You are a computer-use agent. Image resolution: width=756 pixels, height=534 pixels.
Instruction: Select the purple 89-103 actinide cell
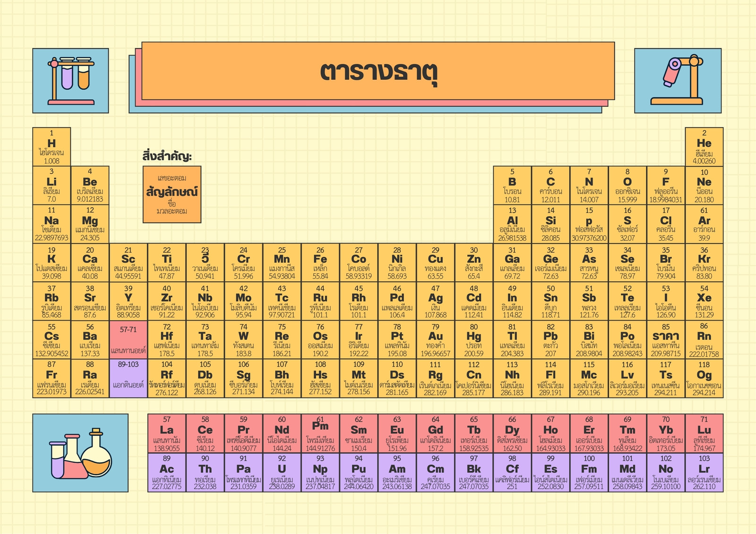pos(129,378)
